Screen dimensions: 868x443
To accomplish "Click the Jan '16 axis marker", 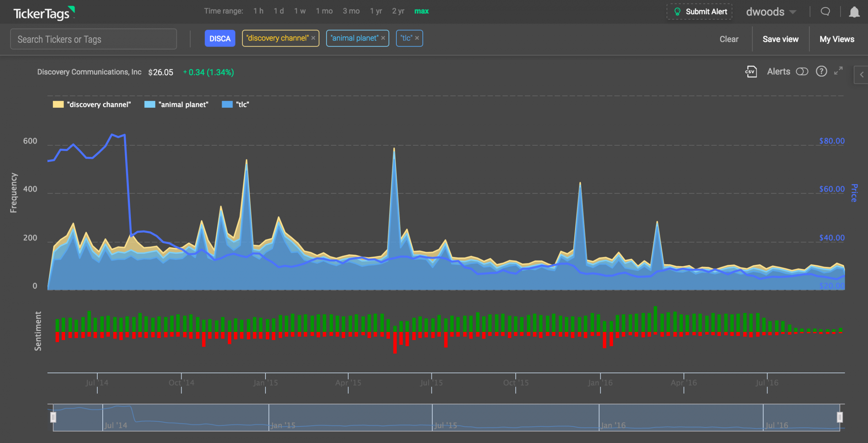I will [600, 383].
